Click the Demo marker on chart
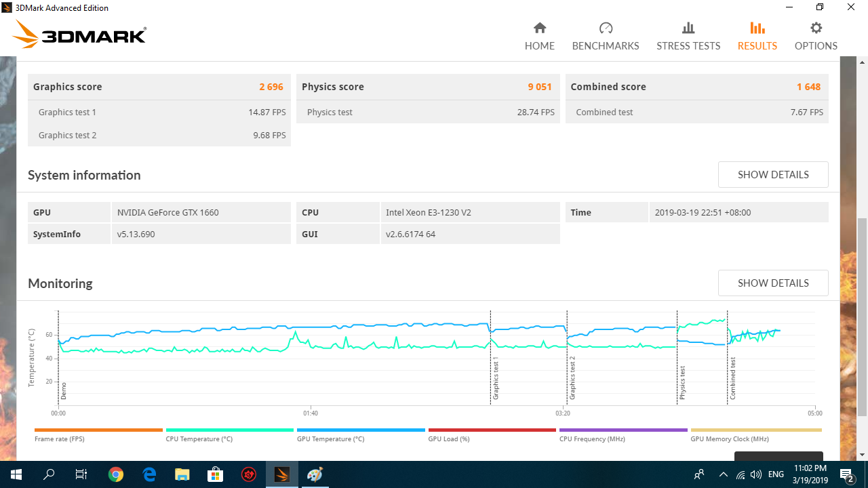 click(58, 357)
